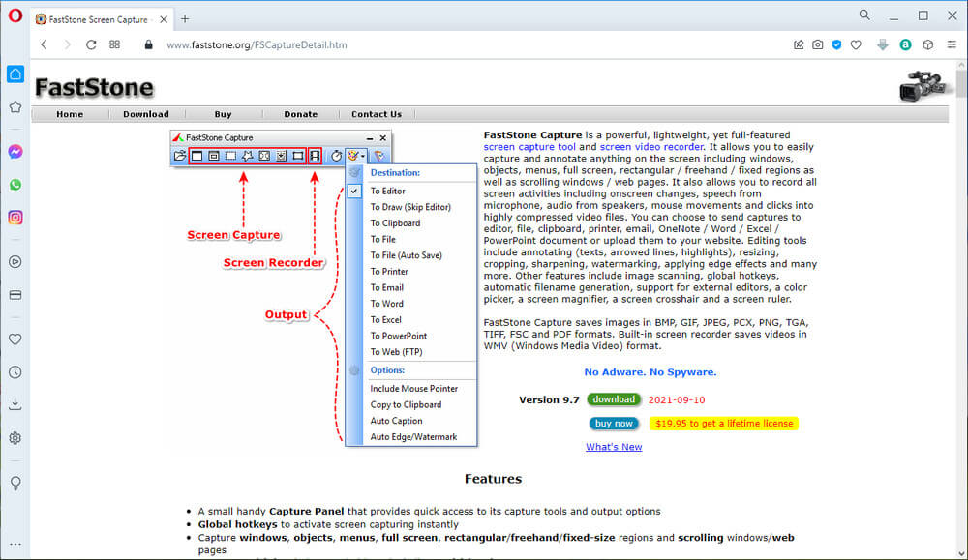Open the browser downloads arrow icon
The image size is (968, 560).
pyautogui.click(x=883, y=44)
